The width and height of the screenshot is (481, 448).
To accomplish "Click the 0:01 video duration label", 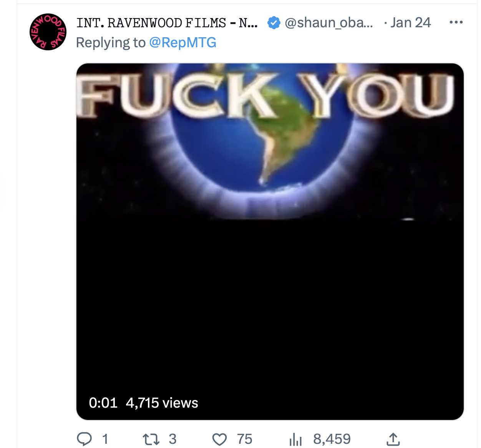I will (103, 403).
